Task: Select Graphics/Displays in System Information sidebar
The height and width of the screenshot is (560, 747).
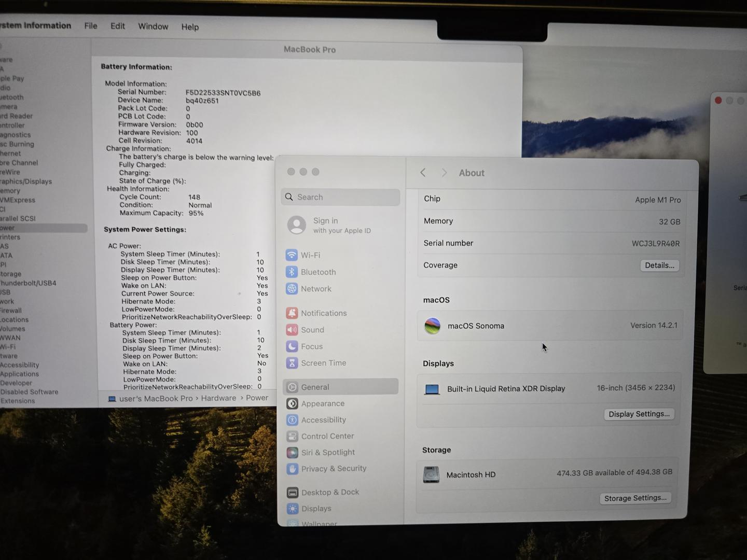Action: (26, 181)
